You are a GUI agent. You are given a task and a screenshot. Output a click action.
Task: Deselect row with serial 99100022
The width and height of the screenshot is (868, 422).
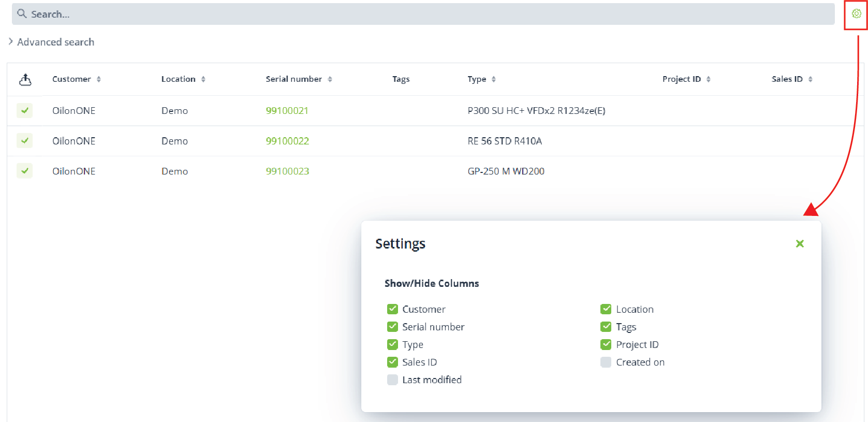(24, 140)
